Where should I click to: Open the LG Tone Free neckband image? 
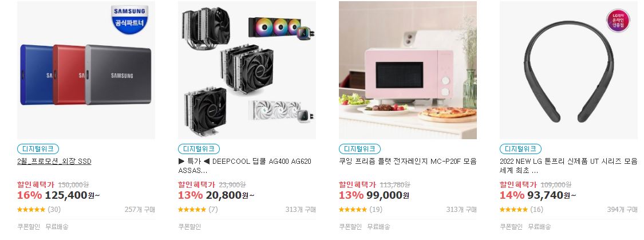tap(569, 70)
